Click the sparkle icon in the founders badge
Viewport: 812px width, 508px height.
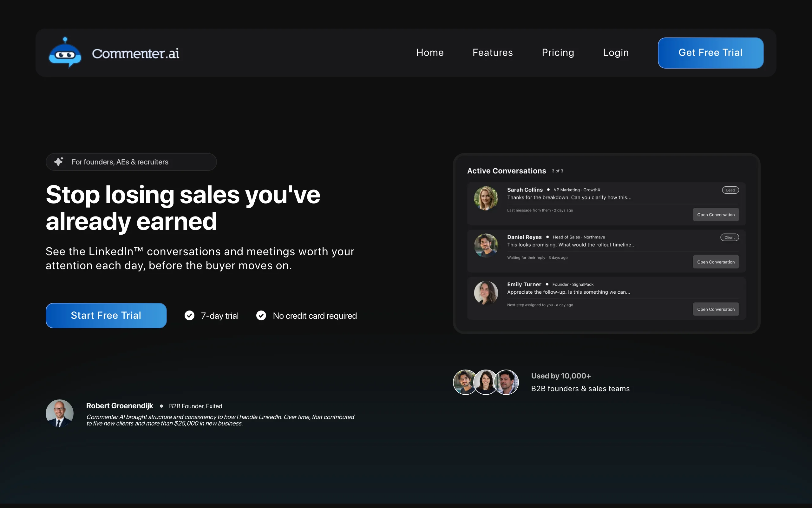coord(59,162)
